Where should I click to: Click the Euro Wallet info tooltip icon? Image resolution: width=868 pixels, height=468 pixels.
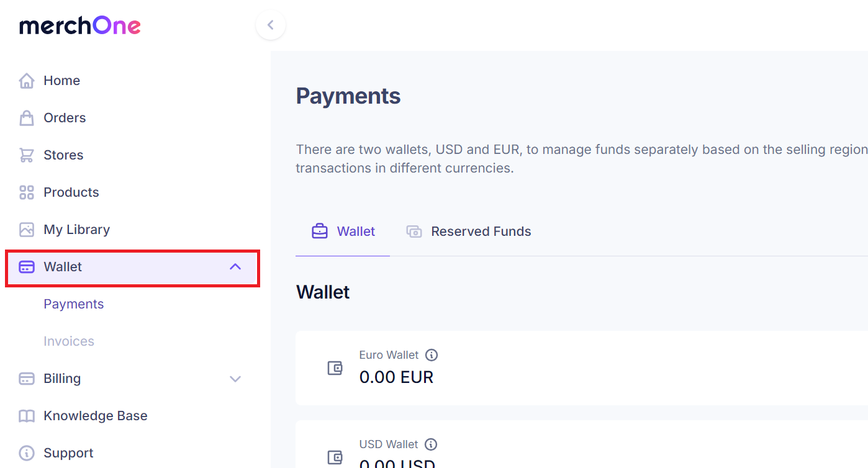(x=432, y=354)
